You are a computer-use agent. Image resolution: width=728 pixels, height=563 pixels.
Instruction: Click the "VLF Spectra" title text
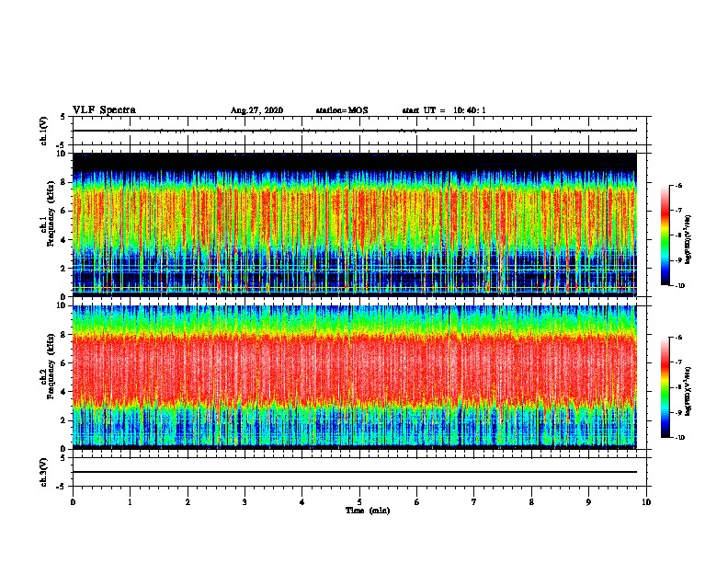(104, 110)
